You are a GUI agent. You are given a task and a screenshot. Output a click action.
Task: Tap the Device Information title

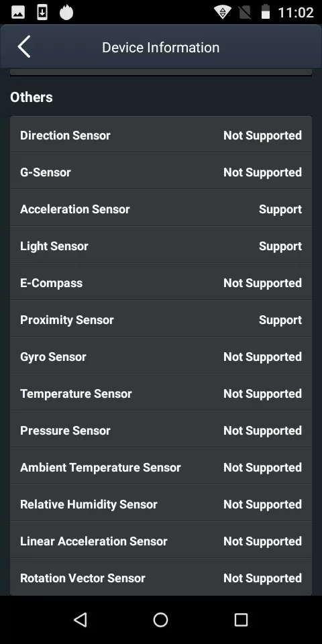(160, 47)
